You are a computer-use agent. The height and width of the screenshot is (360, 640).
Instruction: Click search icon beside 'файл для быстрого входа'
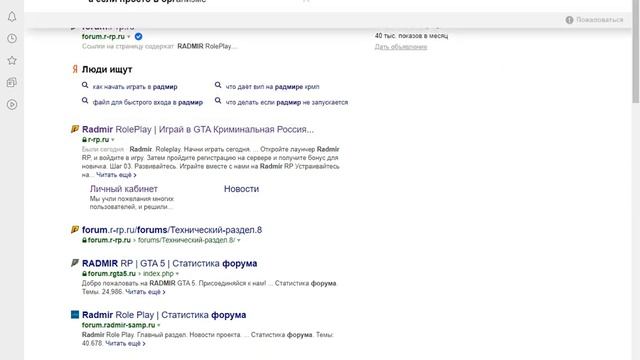pos(85,101)
